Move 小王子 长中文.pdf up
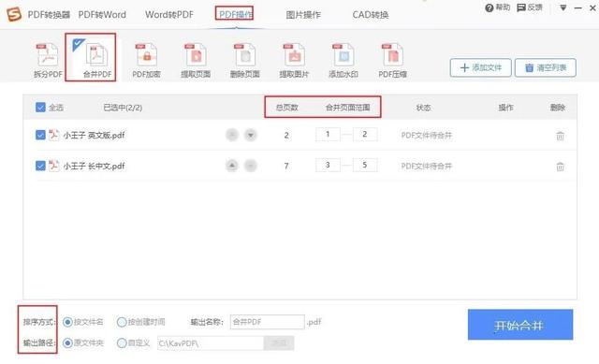 pos(232,166)
